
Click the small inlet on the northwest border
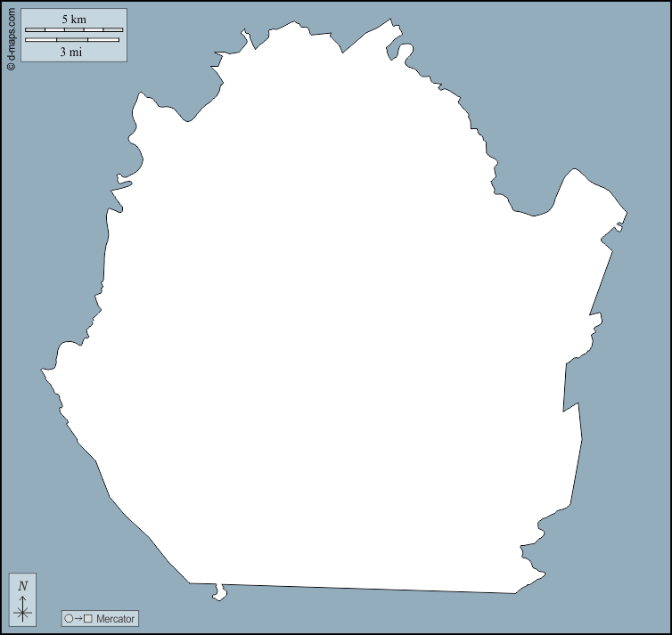click(123, 184)
